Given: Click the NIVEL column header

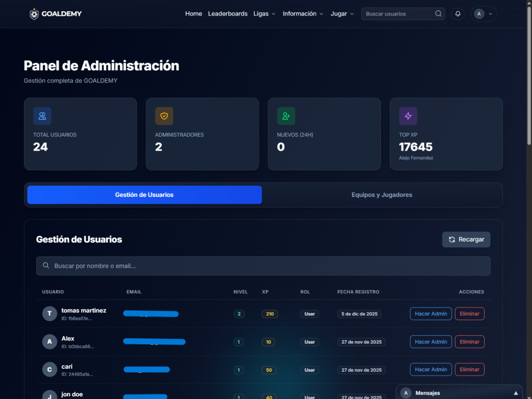Looking at the screenshot, I should pyautogui.click(x=240, y=292).
